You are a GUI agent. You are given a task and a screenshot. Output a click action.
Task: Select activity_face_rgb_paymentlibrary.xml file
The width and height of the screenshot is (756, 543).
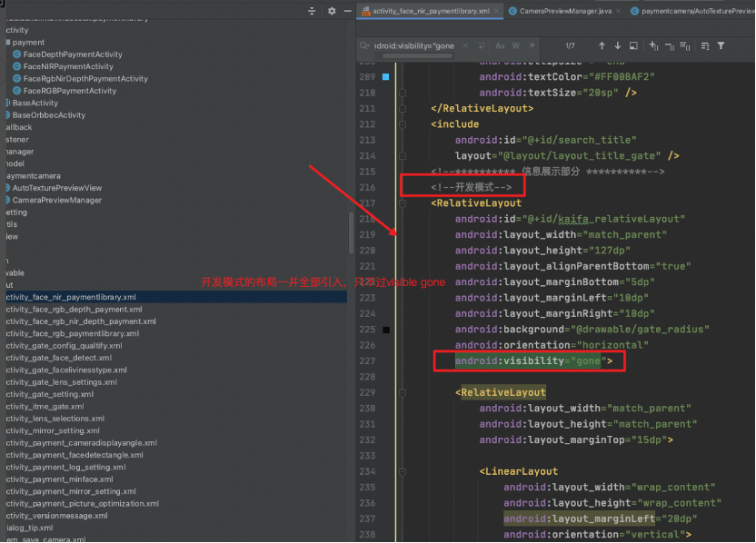(73, 333)
